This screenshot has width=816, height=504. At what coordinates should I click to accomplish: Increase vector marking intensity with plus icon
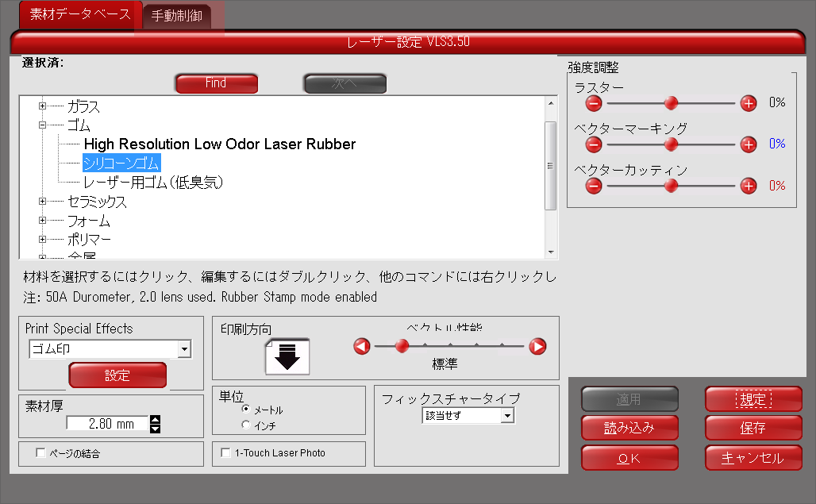point(748,144)
